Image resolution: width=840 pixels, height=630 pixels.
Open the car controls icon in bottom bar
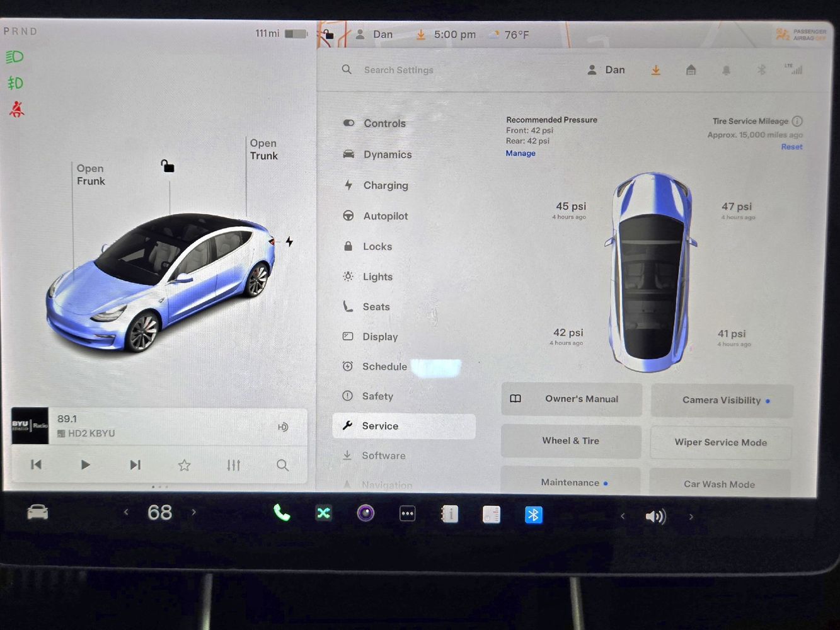click(x=38, y=512)
